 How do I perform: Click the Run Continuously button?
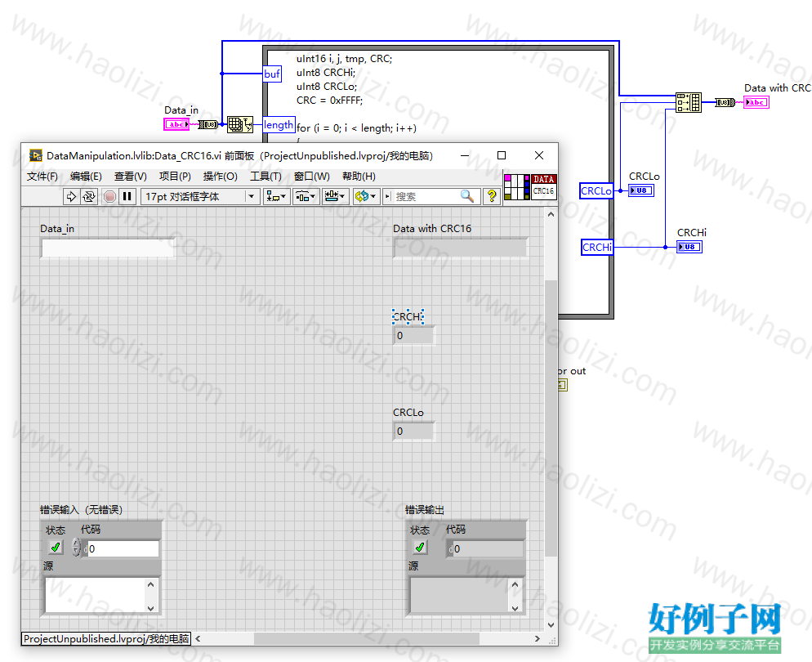[89, 196]
